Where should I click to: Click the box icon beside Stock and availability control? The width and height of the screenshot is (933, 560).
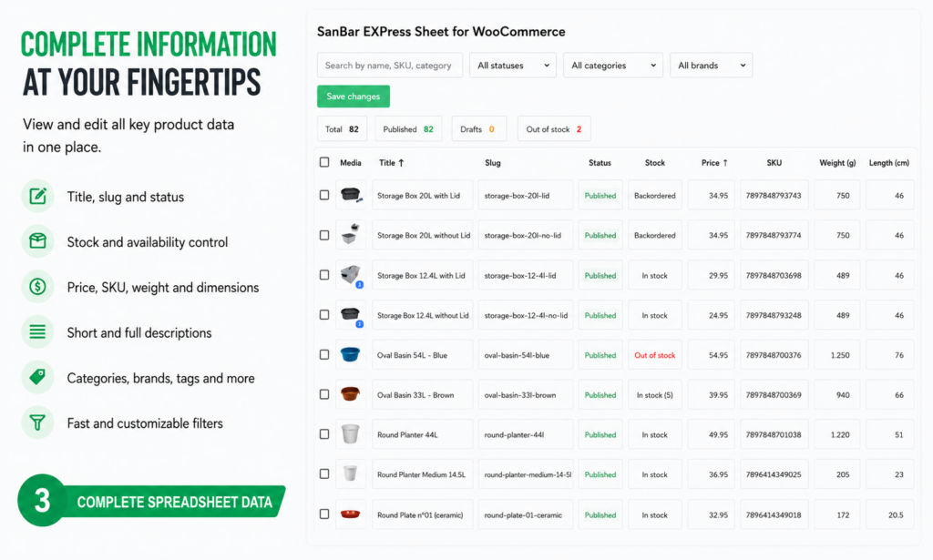37,241
